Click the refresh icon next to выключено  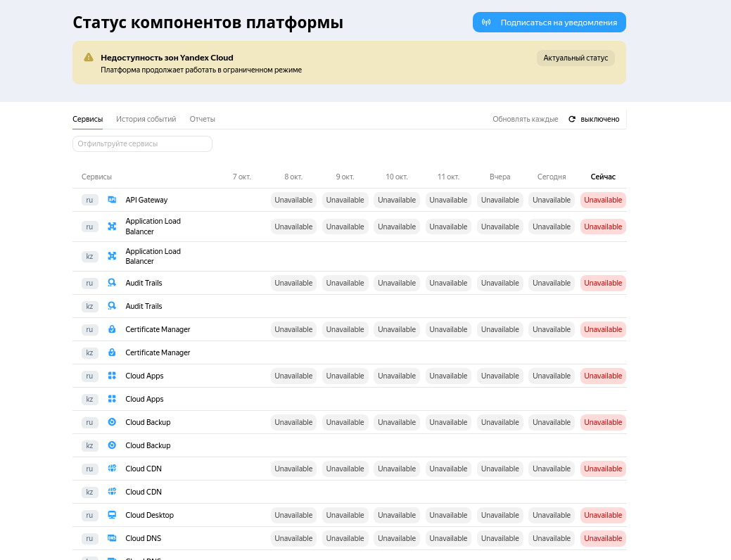572,120
